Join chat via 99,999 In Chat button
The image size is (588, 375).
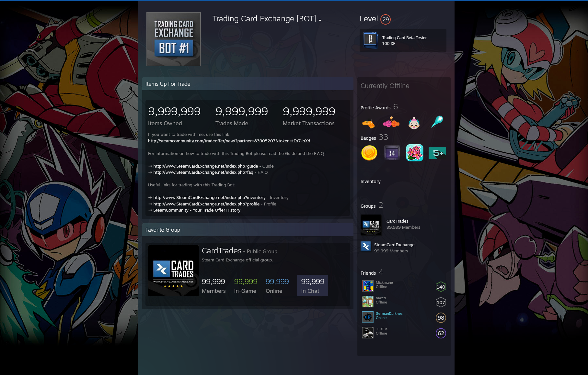point(313,285)
